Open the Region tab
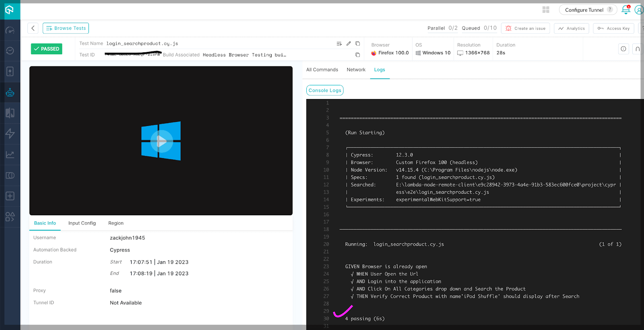Image resolution: width=644 pixels, height=330 pixels. (x=116, y=223)
